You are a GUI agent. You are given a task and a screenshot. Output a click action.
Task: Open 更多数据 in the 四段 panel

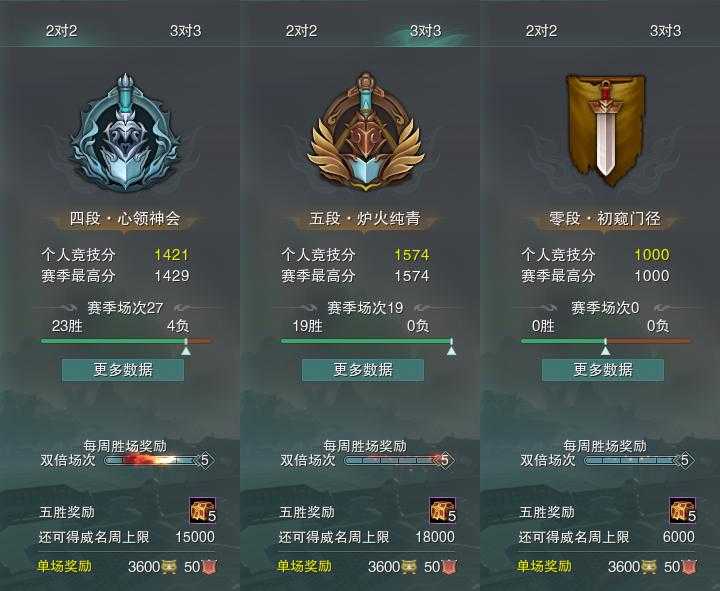coord(123,370)
